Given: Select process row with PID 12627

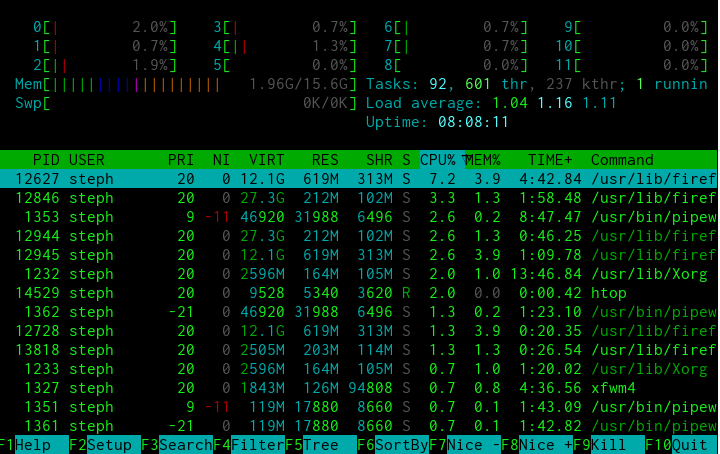Looking at the screenshot, I should point(359,179).
